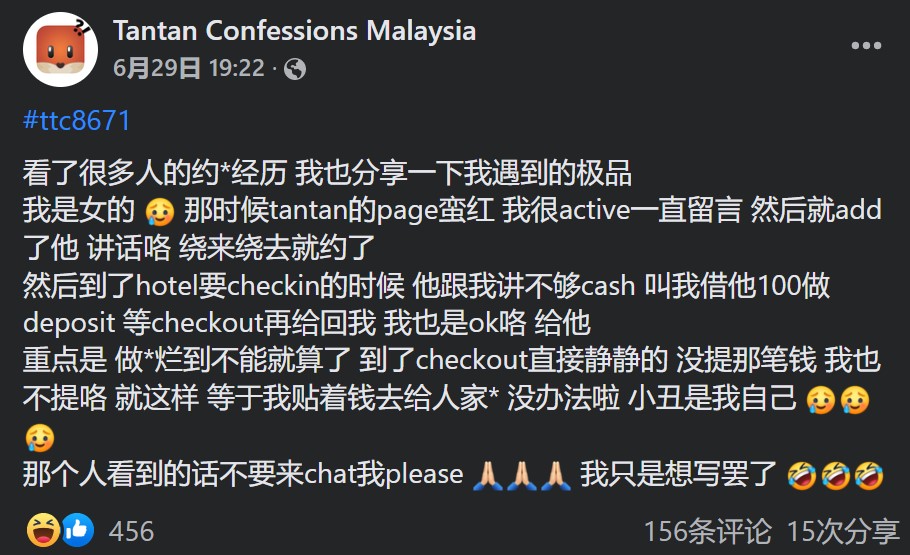Click the word deposit in the post
The image size is (910, 555).
[x=69, y=323]
